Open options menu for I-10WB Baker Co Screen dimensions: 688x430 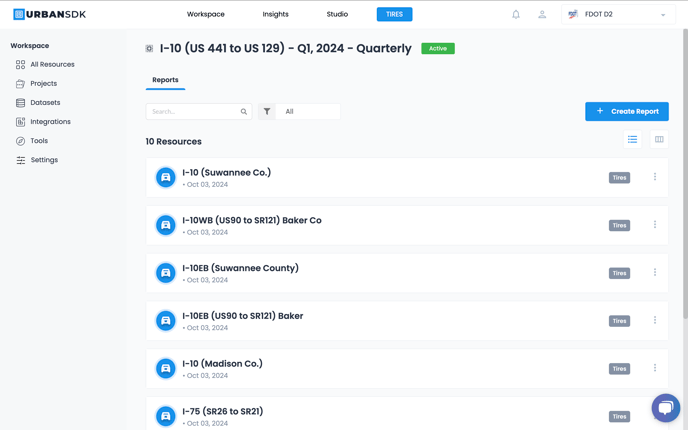click(x=655, y=225)
